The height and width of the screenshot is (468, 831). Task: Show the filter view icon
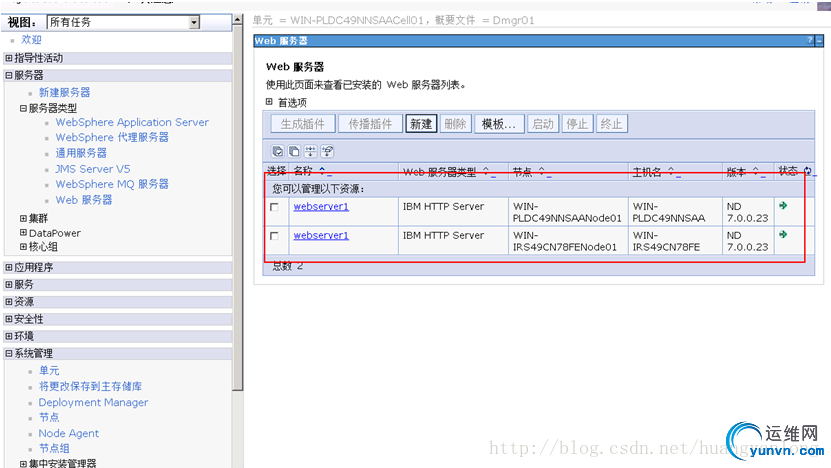point(311,152)
